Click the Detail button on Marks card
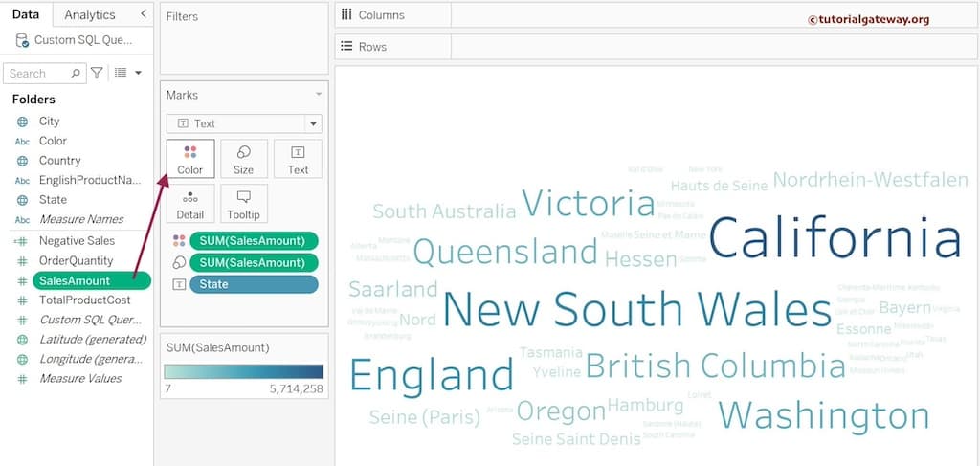980x466 pixels. pyautogui.click(x=190, y=203)
